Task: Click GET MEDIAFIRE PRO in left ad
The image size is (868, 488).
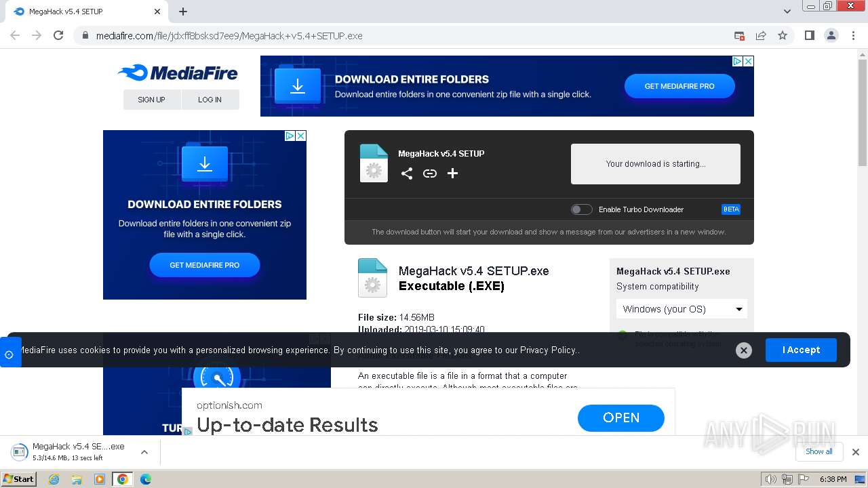Action: [205, 265]
